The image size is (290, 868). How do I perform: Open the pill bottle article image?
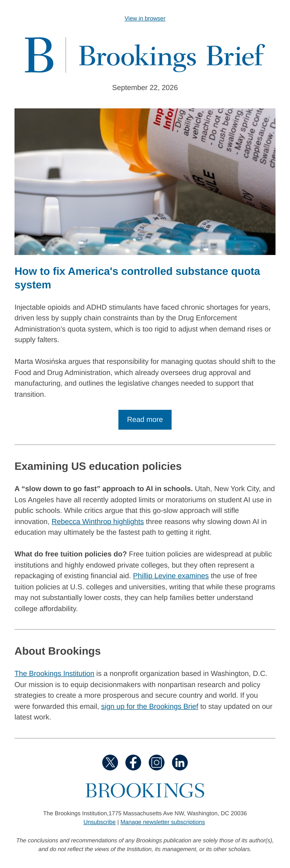point(145,182)
